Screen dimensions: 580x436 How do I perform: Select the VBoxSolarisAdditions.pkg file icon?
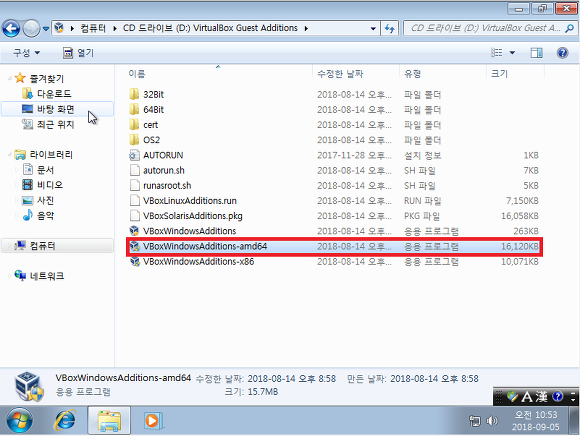click(x=134, y=216)
